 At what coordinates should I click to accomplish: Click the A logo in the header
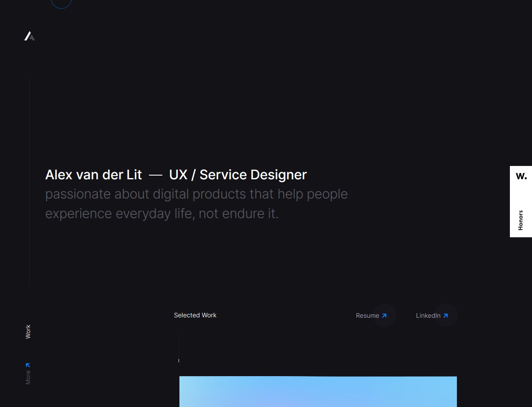pyautogui.click(x=29, y=36)
